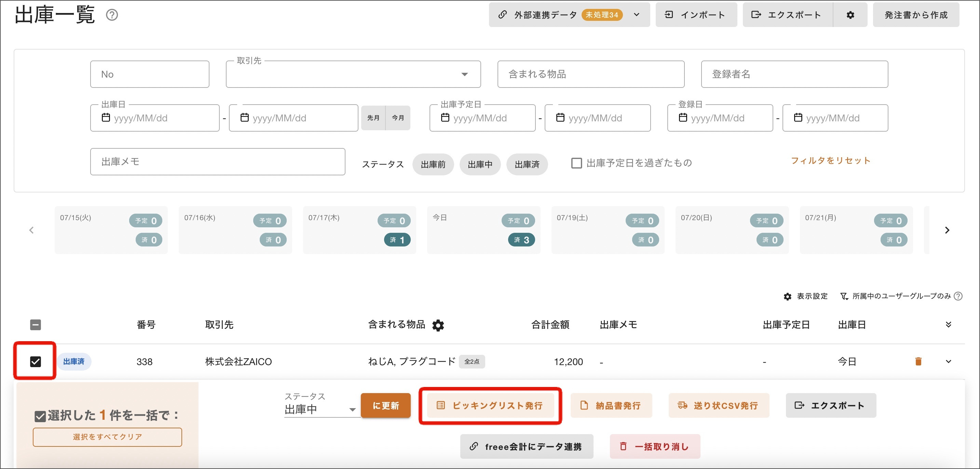Open the 取引先 dropdown
This screenshot has height=469, width=980.
(x=353, y=74)
